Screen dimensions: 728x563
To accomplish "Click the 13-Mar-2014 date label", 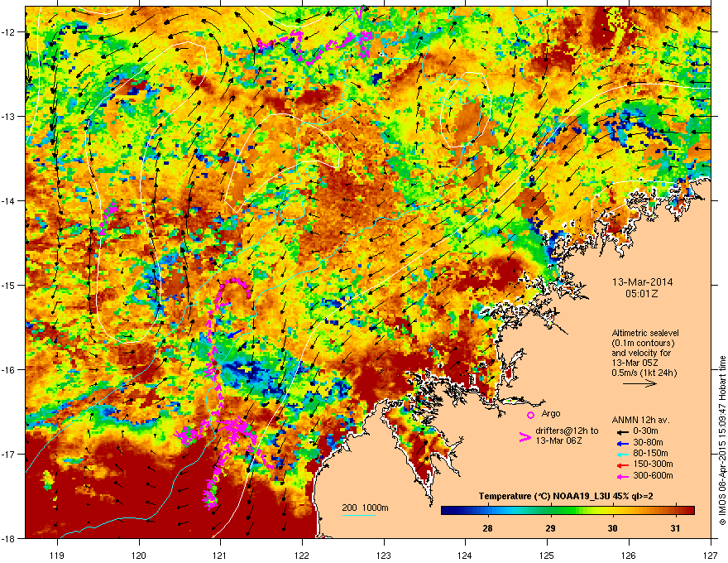I will click(x=642, y=282).
